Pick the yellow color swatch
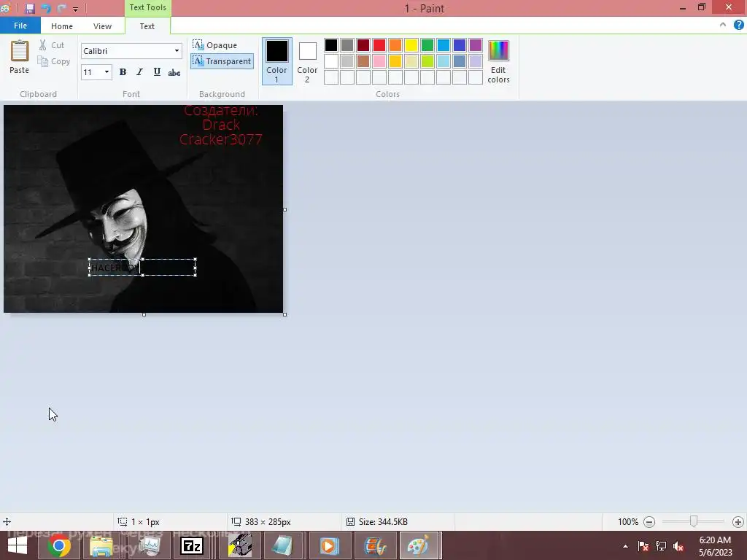This screenshot has height=560, width=747. tap(411, 45)
